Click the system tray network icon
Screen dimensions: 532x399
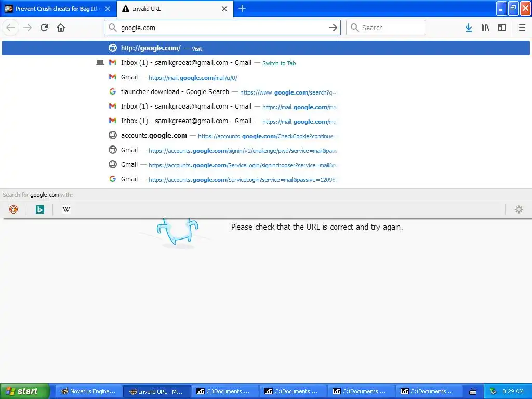(493, 392)
